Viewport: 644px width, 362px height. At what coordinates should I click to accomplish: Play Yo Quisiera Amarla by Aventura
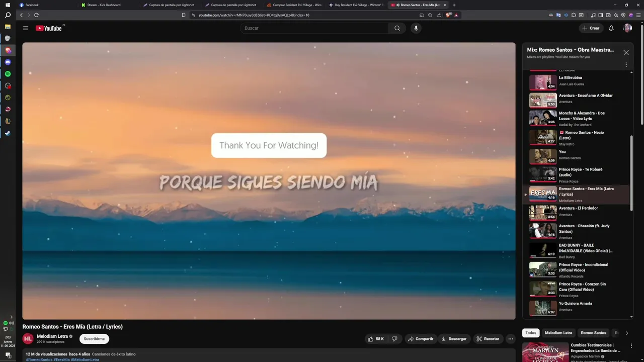(x=576, y=307)
